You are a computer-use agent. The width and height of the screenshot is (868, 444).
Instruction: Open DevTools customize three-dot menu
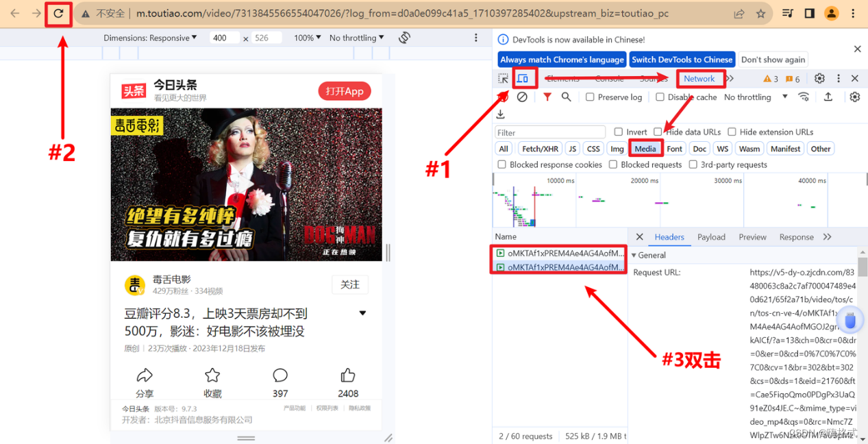tap(838, 78)
